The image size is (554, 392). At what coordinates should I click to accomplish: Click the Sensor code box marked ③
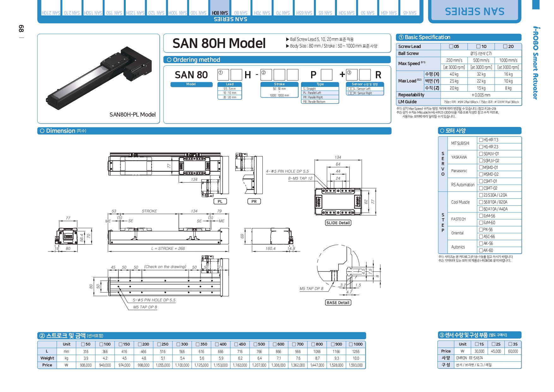point(352,75)
